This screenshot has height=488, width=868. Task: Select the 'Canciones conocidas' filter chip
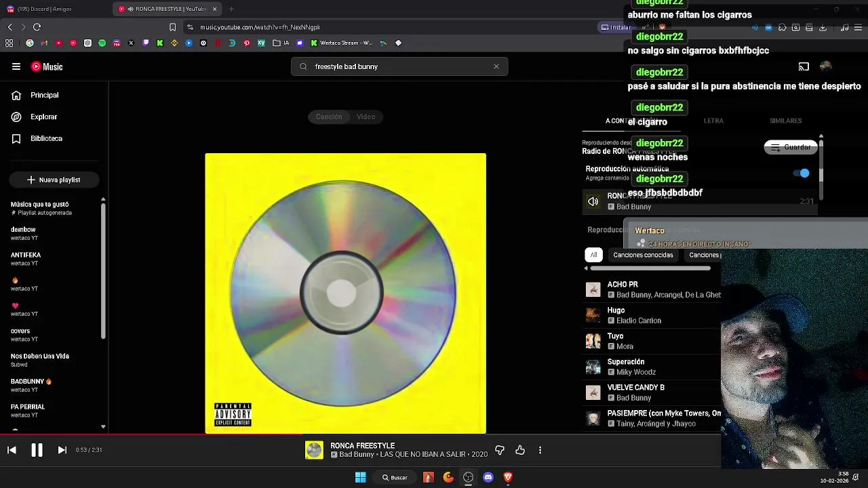pyautogui.click(x=643, y=255)
